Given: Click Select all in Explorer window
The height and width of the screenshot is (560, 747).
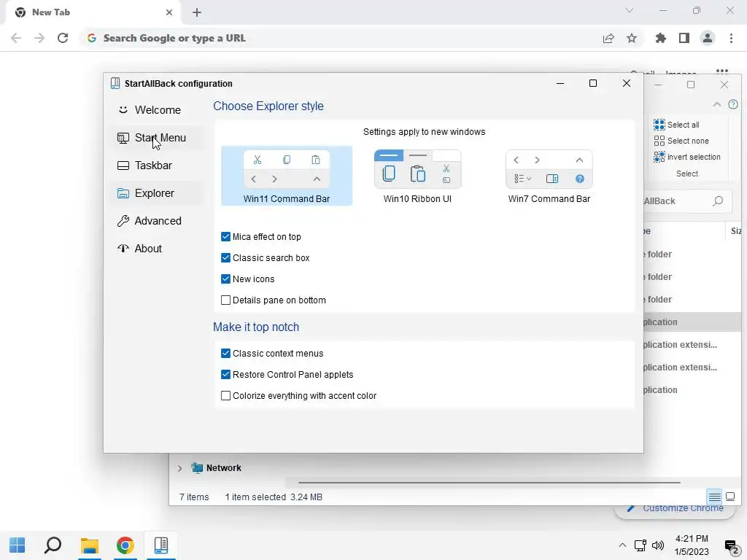Looking at the screenshot, I should (x=676, y=125).
